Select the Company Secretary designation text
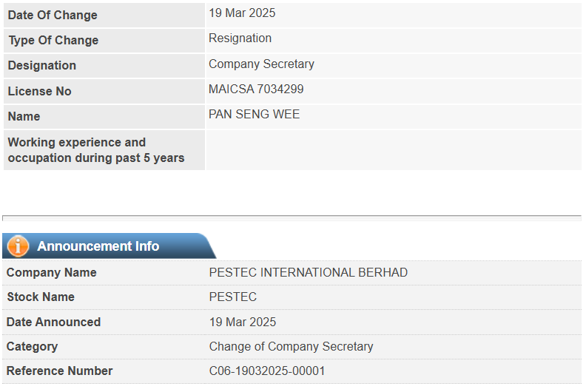 [x=261, y=64]
